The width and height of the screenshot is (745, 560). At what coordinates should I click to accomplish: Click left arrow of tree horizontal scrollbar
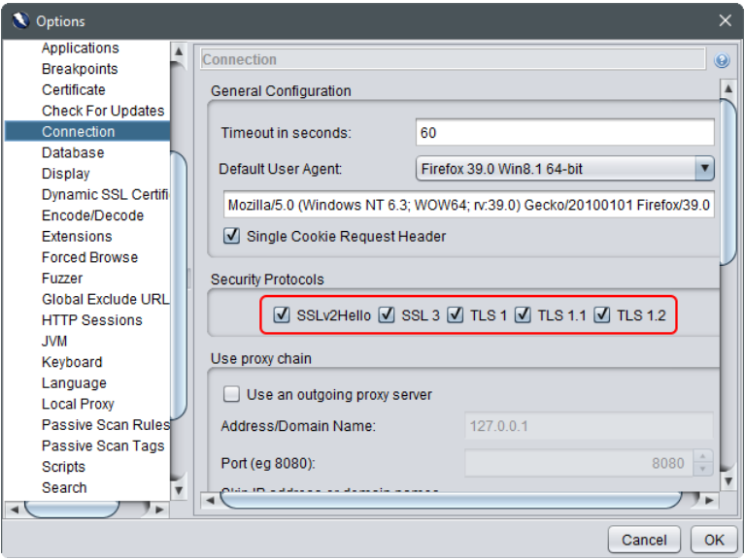(14, 509)
